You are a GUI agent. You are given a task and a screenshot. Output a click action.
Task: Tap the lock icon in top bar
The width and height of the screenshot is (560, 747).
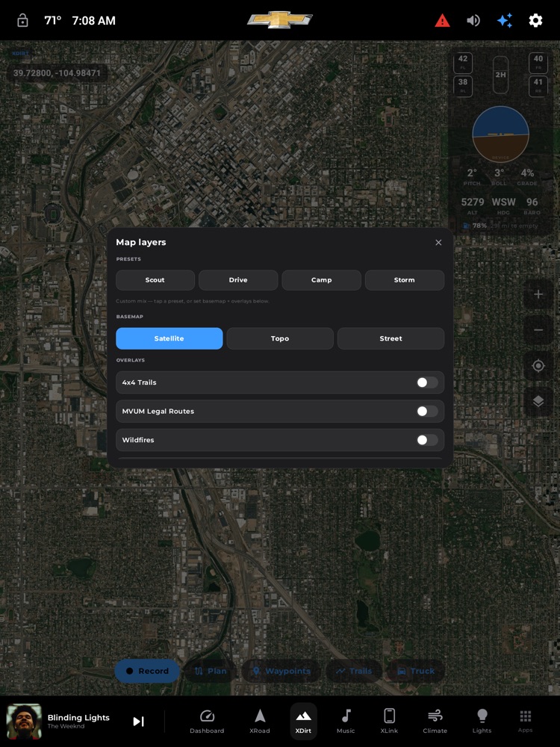point(22,20)
